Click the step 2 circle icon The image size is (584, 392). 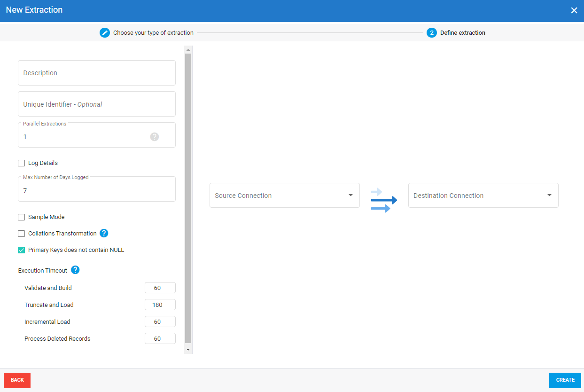431,33
